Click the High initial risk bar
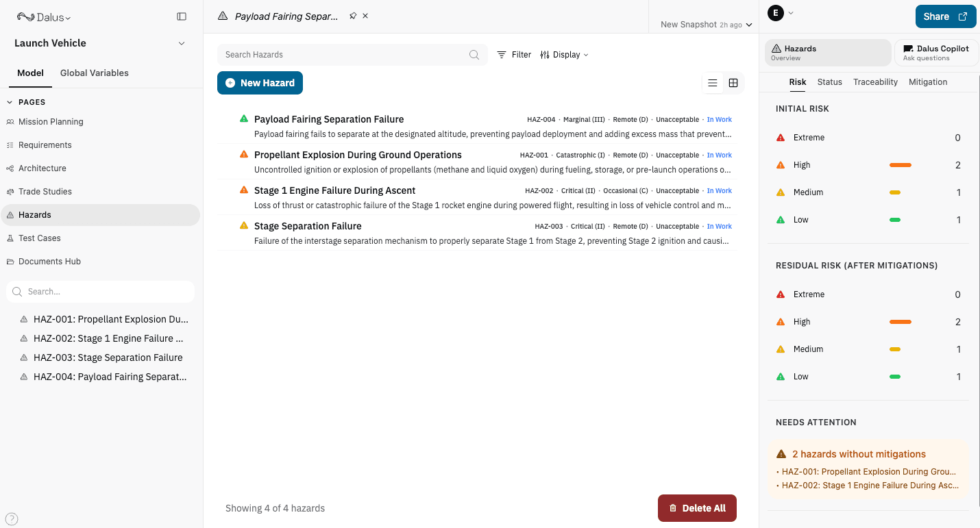 click(901, 164)
